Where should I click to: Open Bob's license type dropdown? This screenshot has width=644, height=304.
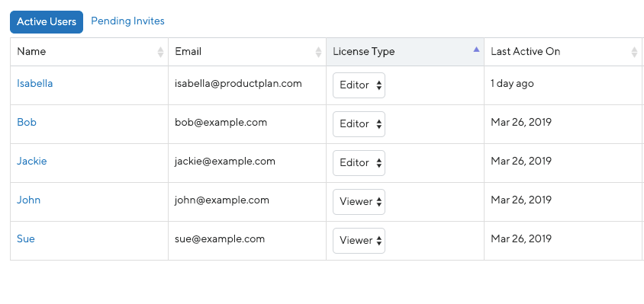pos(359,124)
